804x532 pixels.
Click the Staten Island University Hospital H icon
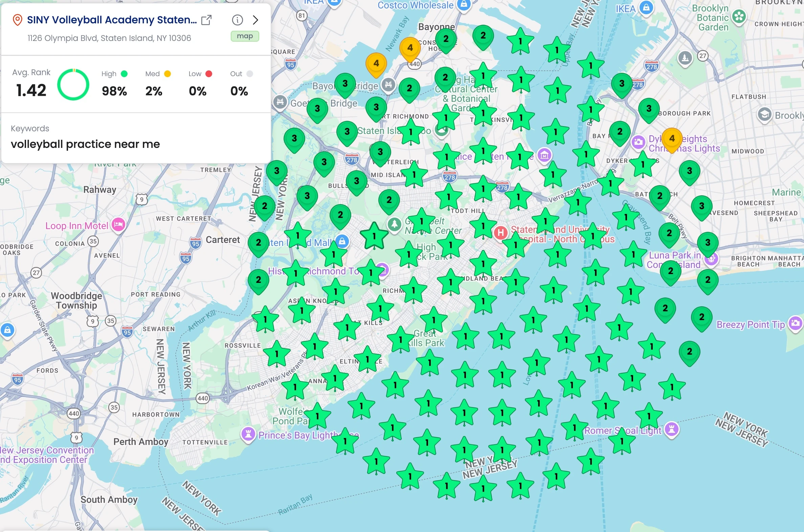click(501, 233)
